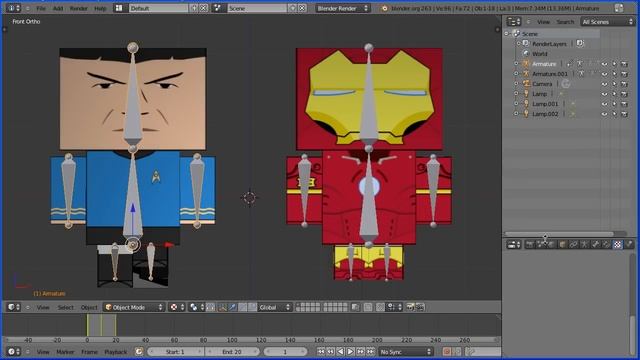Enable the translate manipulator arrow button
This screenshot has height=360, width=640.
pyautogui.click(x=232, y=307)
